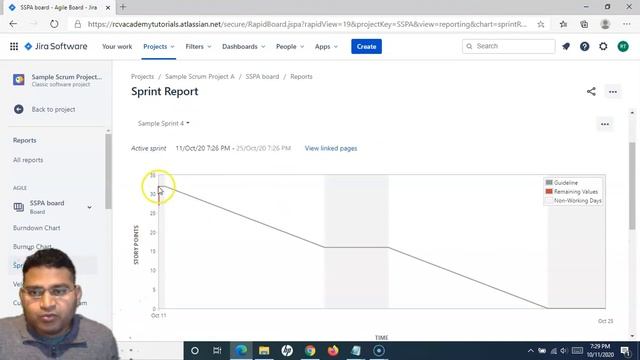Open browser Favorites icon
640x360 pixels.
tap(563, 24)
